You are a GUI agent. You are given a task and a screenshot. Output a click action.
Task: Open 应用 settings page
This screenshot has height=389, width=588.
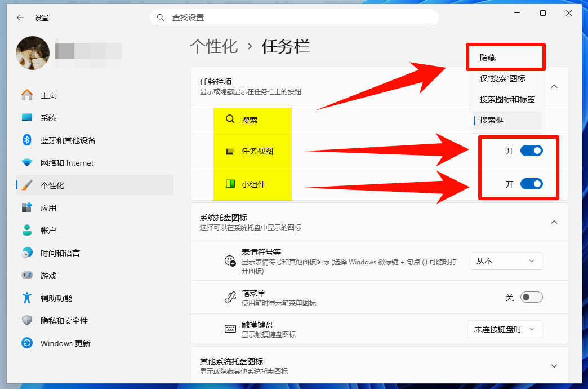pos(95,207)
